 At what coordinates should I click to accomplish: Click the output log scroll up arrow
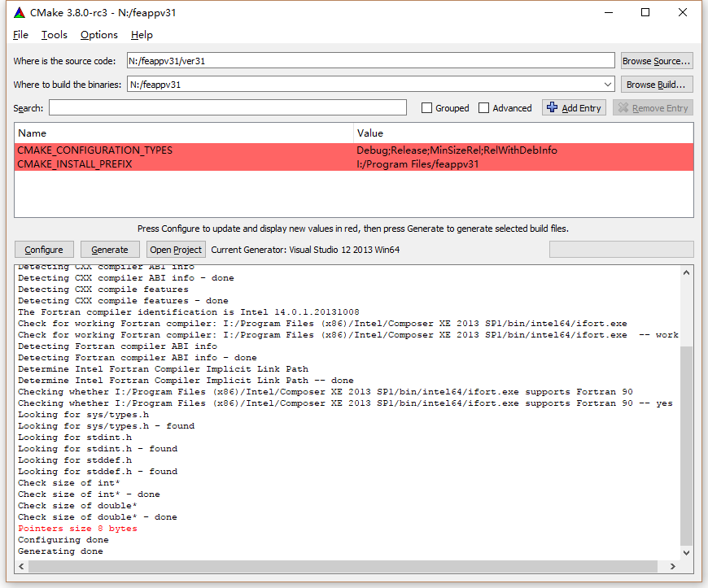click(x=686, y=272)
